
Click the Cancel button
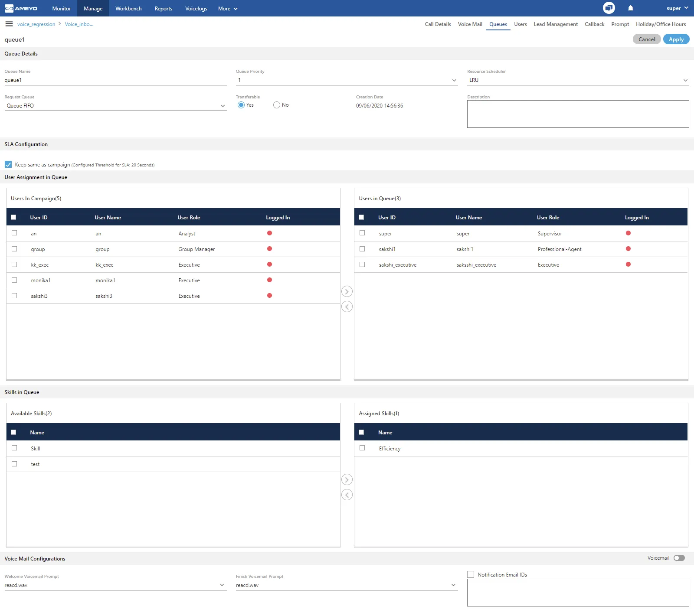click(647, 39)
